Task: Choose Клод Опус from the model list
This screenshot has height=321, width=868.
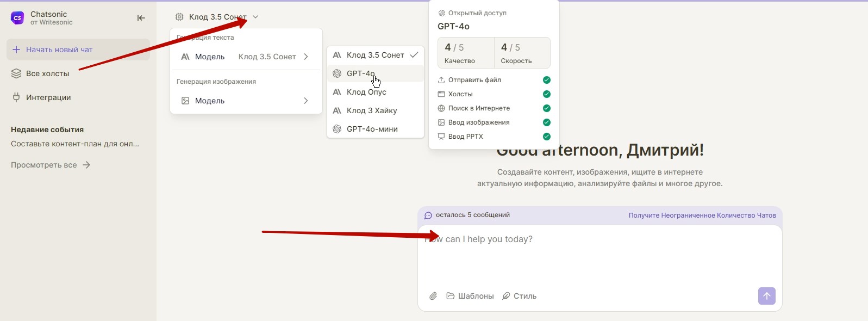Action: (366, 92)
